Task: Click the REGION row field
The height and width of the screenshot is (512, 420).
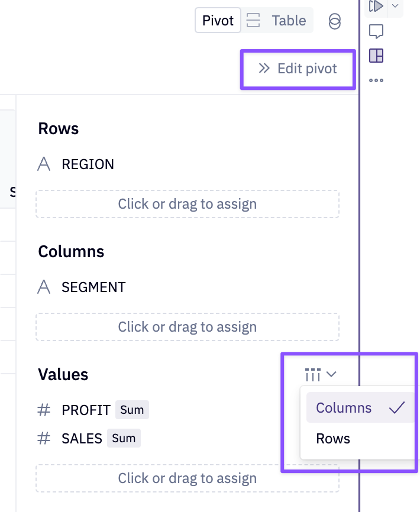Action: pyautogui.click(x=88, y=164)
